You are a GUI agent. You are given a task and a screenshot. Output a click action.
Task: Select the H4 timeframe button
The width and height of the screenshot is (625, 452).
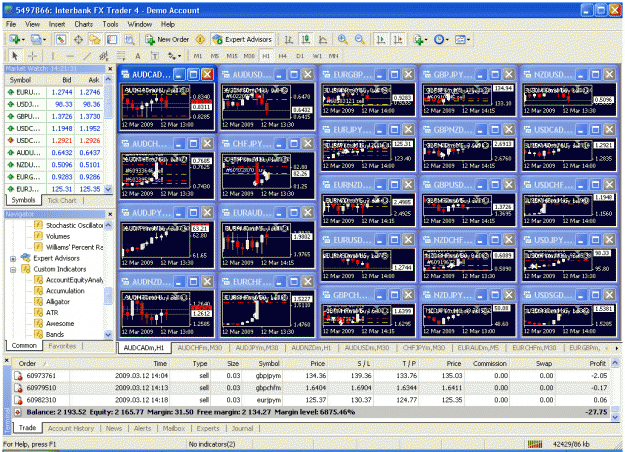(282, 56)
